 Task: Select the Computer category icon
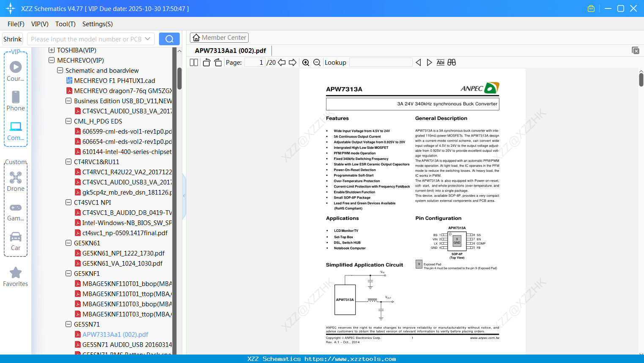coord(16,131)
